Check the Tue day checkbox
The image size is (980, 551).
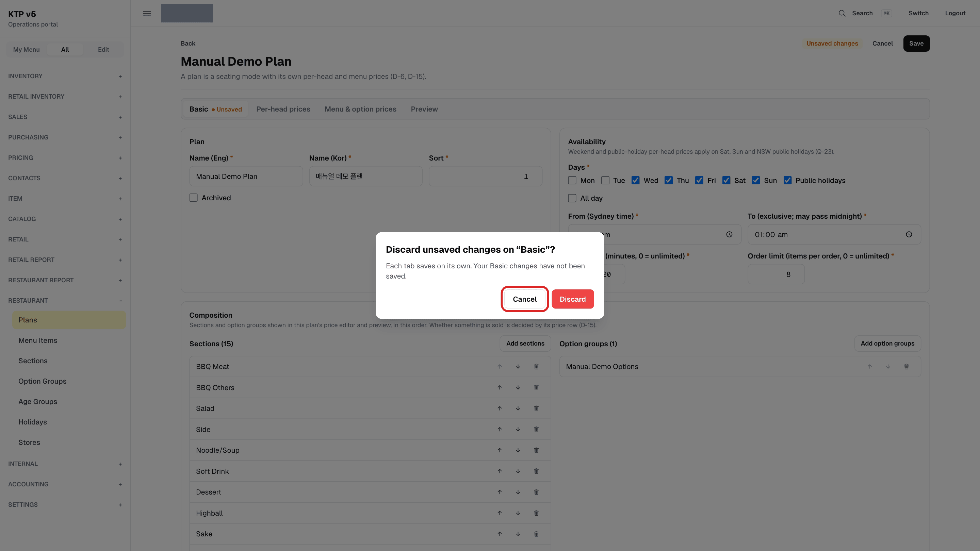pos(605,181)
